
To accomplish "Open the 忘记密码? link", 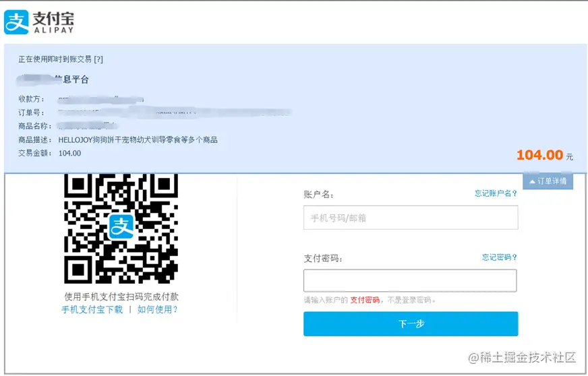I will pyautogui.click(x=500, y=257).
